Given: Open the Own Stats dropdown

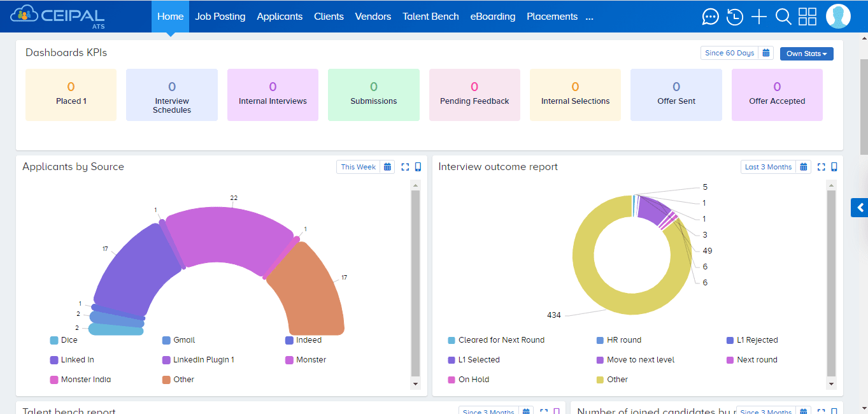Looking at the screenshot, I should point(806,54).
